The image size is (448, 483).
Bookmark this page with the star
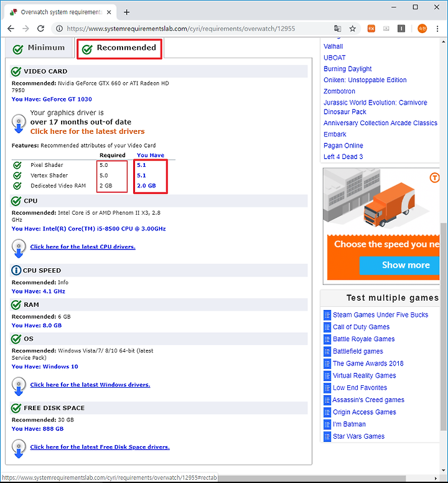[353, 29]
